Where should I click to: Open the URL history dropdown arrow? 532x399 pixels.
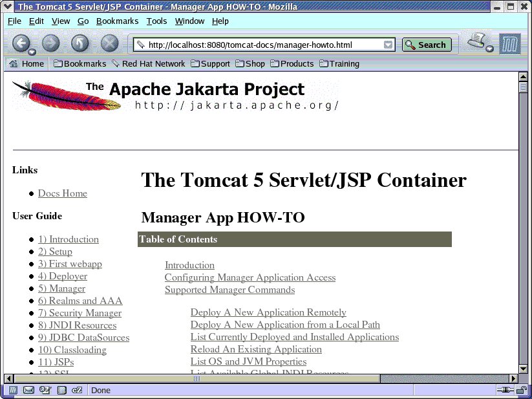[388, 45]
